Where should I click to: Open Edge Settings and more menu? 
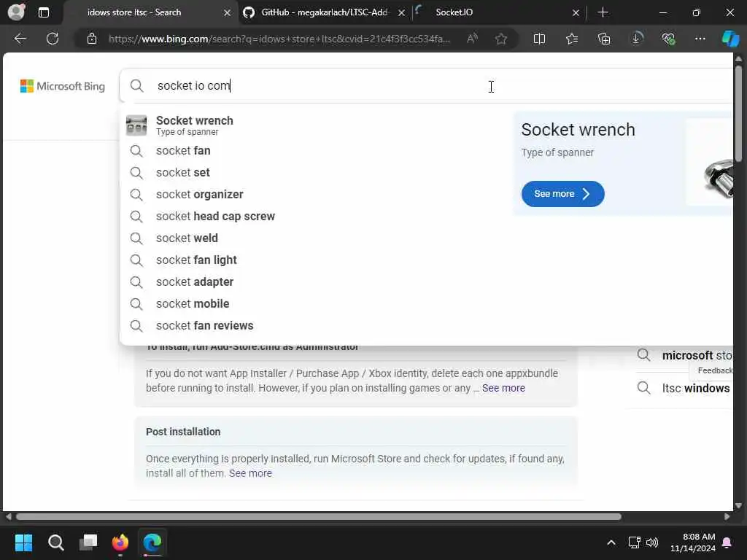coord(700,39)
